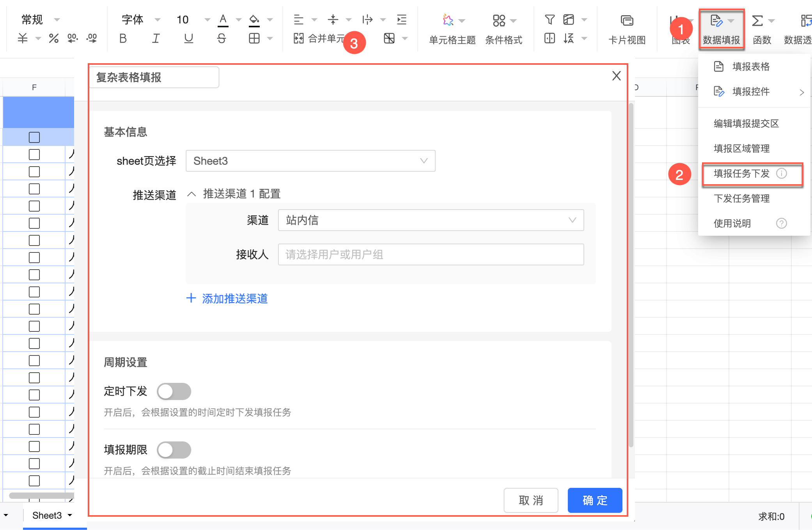Click the fill color bucket icon

[254, 20]
